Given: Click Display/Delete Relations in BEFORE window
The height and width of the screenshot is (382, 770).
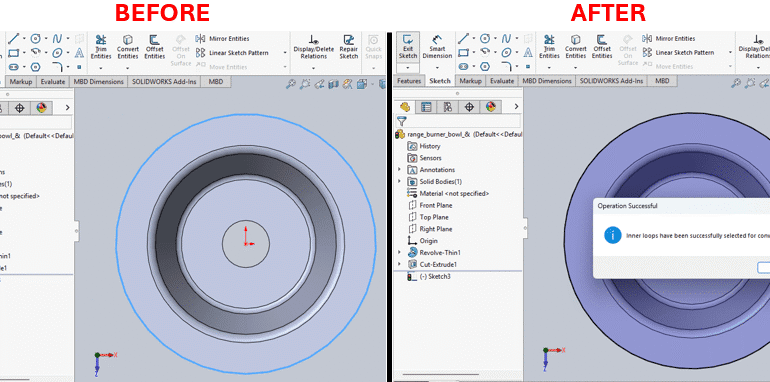Looking at the screenshot, I should (313, 47).
